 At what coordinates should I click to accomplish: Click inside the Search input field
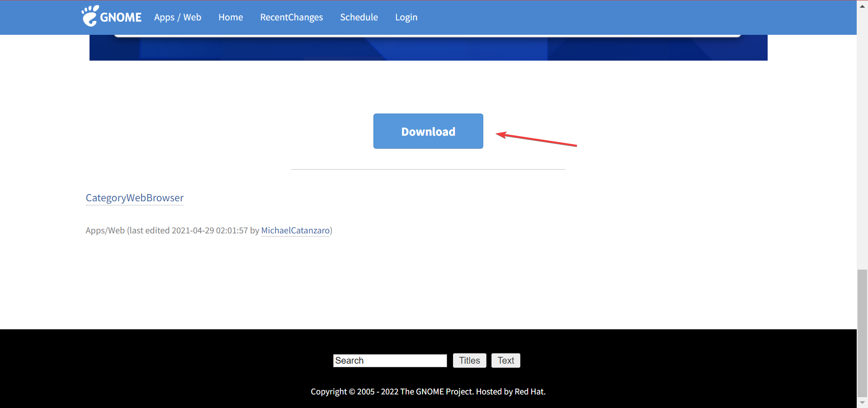tap(390, 361)
